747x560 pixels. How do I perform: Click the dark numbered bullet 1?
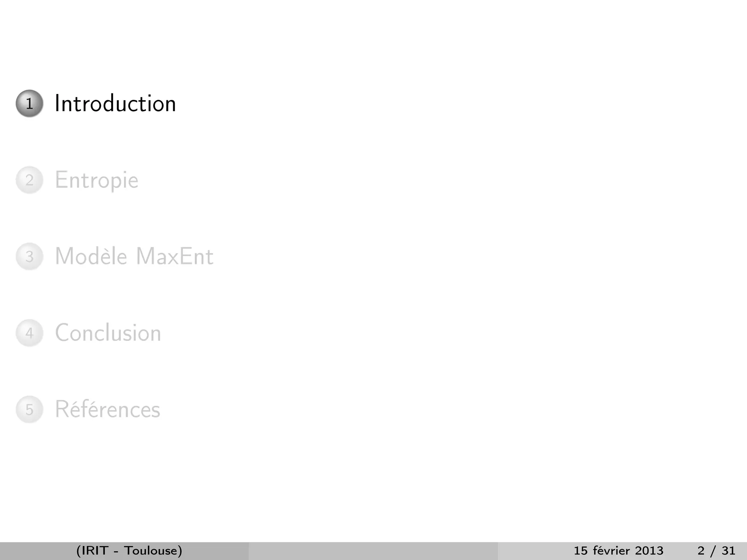[30, 104]
